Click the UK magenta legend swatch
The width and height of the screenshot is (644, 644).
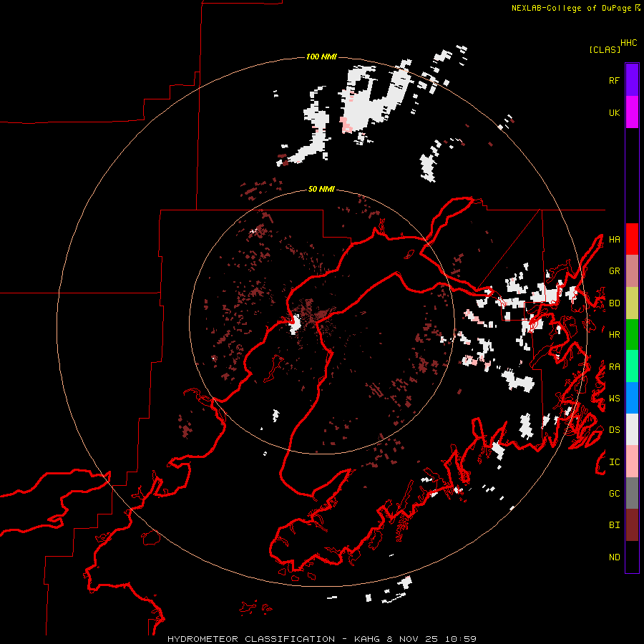(632, 112)
